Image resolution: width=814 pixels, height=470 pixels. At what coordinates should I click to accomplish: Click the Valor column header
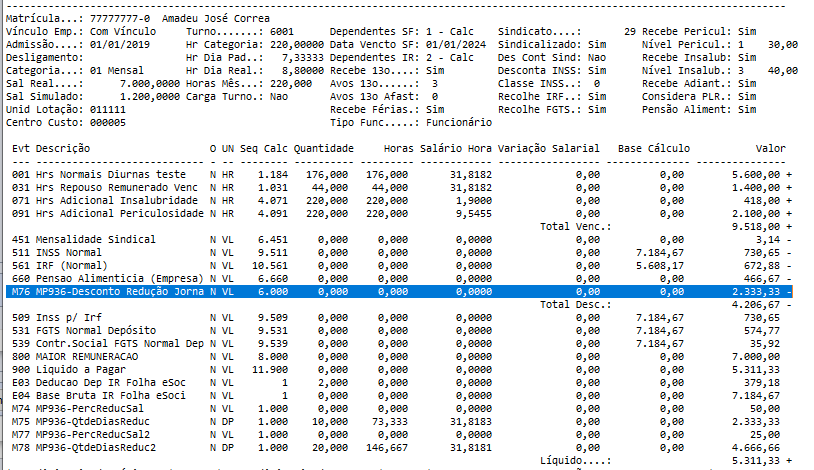pos(771,149)
